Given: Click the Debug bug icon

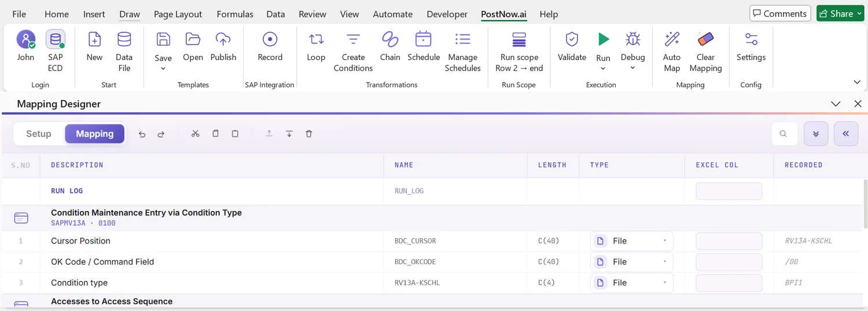Looking at the screenshot, I should coord(633,39).
